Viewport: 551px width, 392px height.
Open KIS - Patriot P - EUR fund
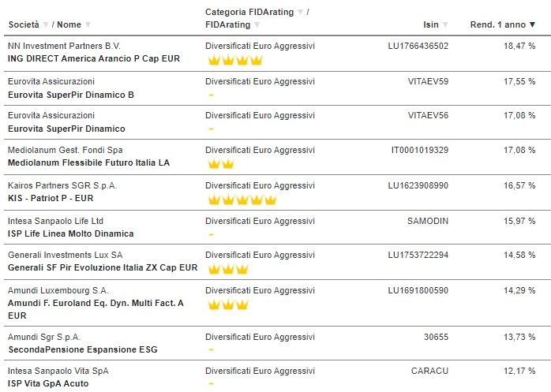pos(51,198)
